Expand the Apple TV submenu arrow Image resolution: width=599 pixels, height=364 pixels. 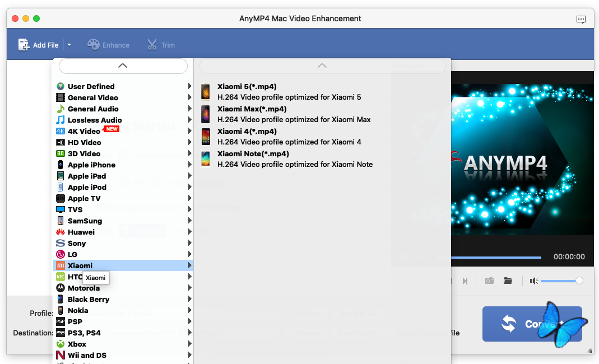tap(189, 198)
